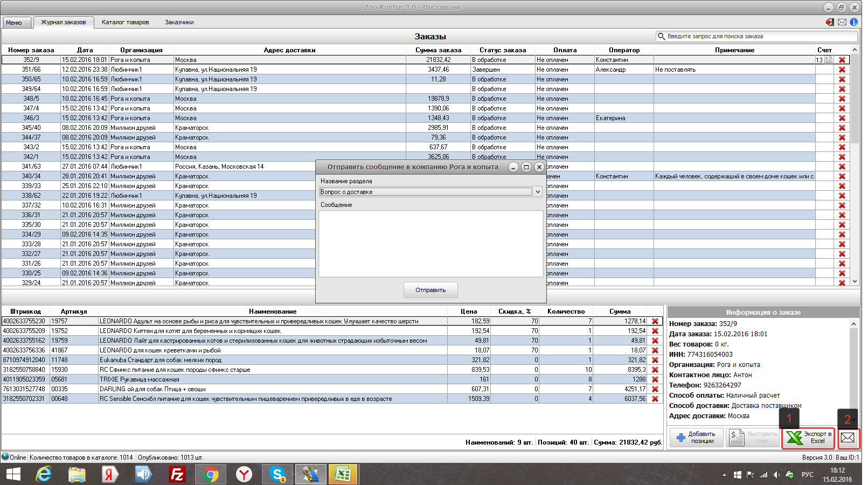Open Skype from the taskbar
Image resolution: width=868 pixels, height=485 pixels.
pyautogui.click(x=277, y=474)
